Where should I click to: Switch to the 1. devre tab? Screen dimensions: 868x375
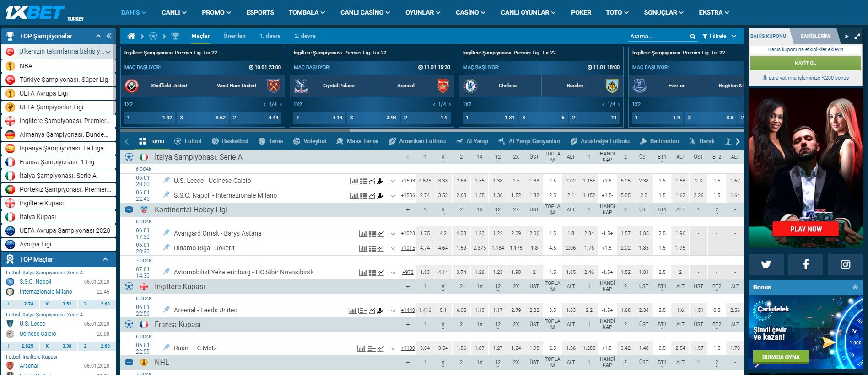[x=270, y=36]
